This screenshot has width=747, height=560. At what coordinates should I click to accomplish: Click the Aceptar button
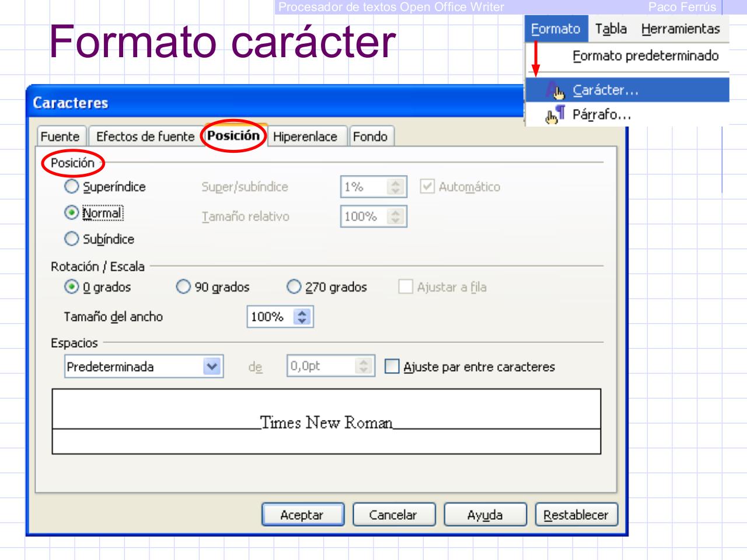pos(304,515)
